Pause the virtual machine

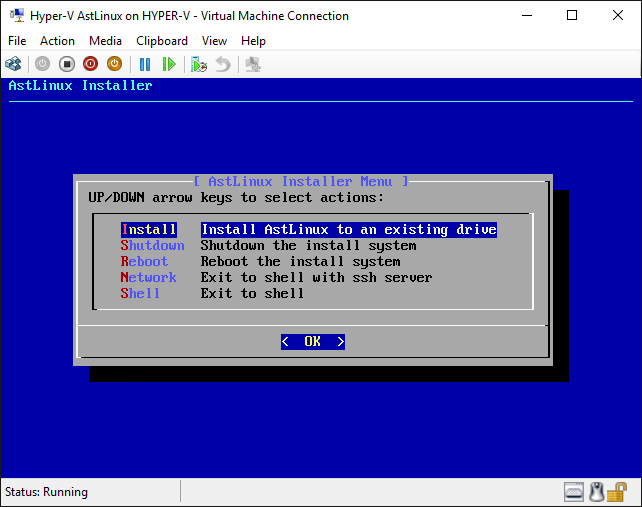coord(145,64)
